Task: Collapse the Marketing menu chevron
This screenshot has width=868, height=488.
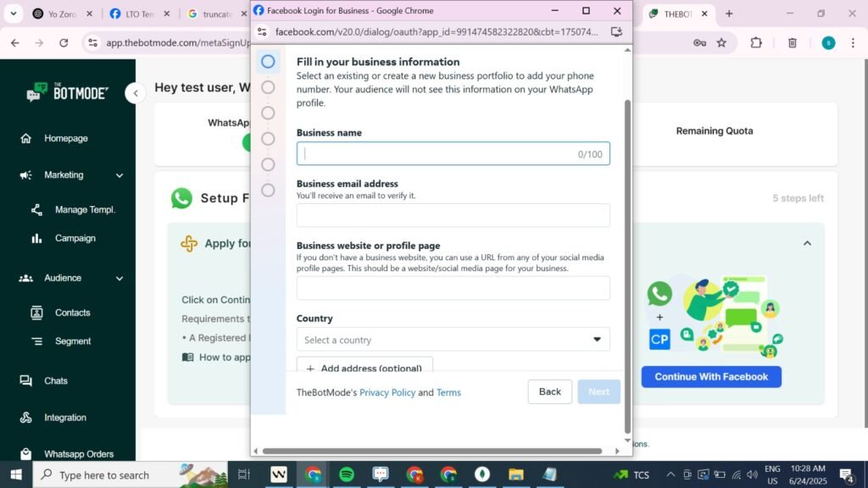Action: point(120,175)
